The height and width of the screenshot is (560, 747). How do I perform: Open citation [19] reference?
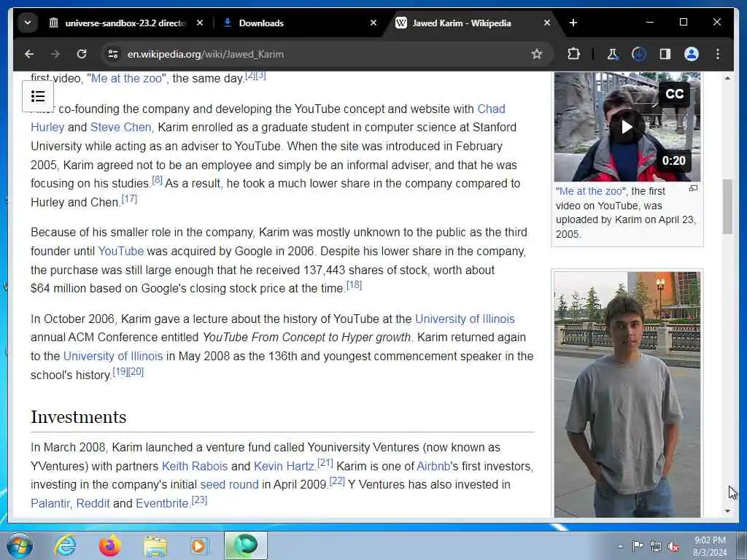coord(120,371)
